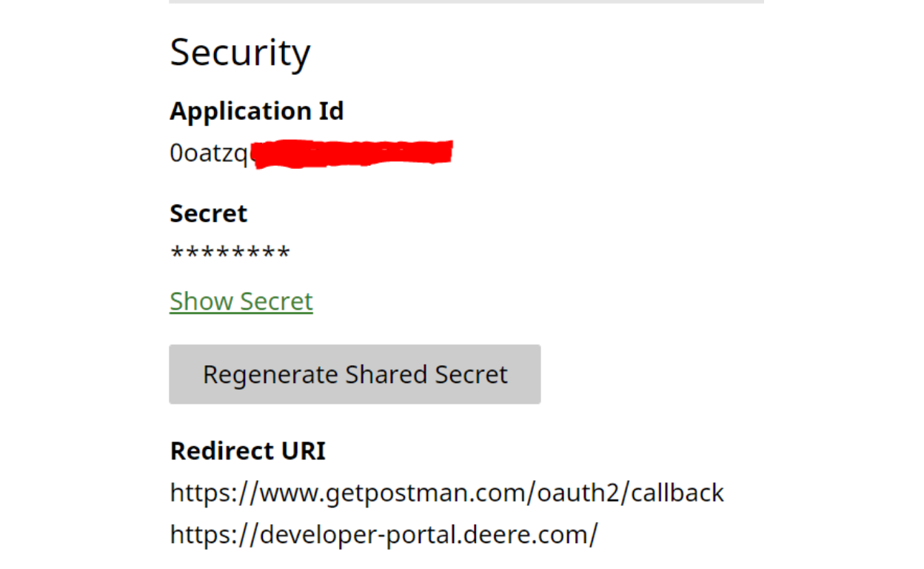Select the developer-portal.deere.com redirect URI
Image resolution: width=924 pixels, height=569 pixels.
(383, 534)
